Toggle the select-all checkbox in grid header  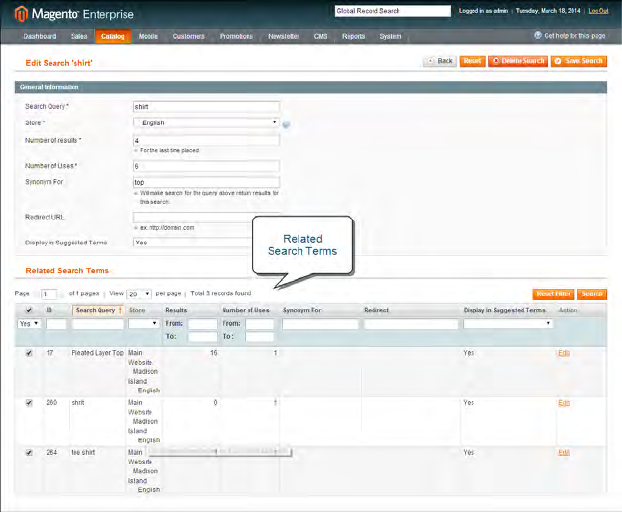pyautogui.click(x=29, y=310)
